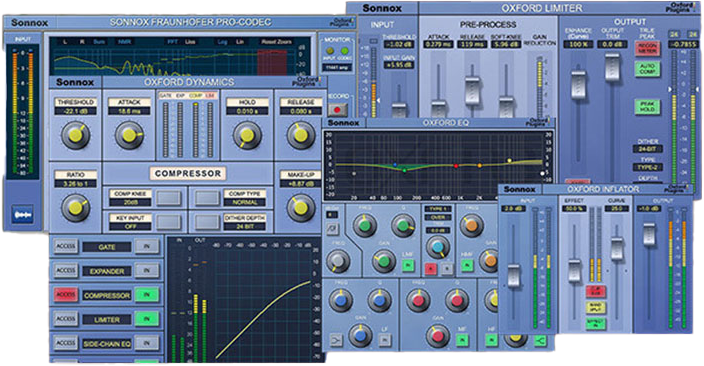Click the red Compressor Access button
The image size is (704, 366).
66,295
